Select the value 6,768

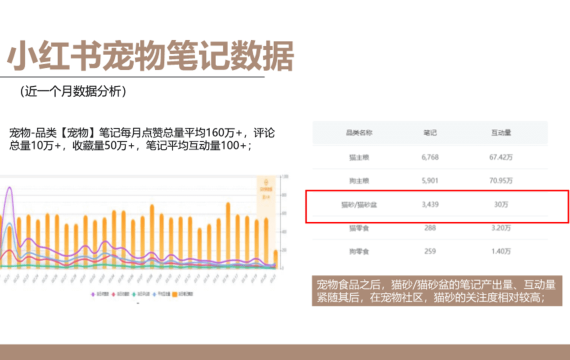pos(430,157)
